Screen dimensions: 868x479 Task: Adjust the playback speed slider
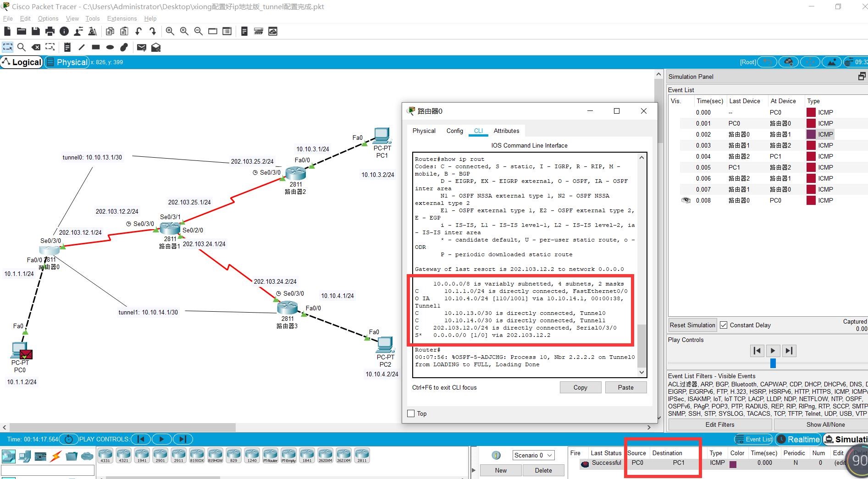[x=773, y=363]
